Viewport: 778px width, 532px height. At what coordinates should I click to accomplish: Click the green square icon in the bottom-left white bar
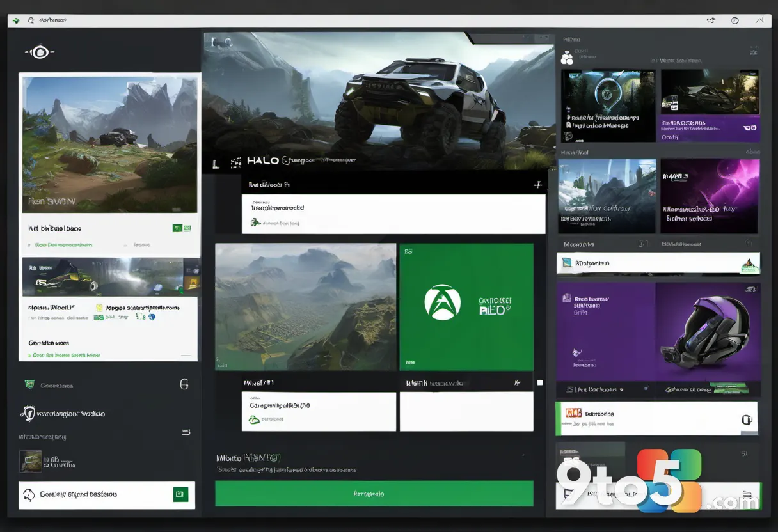tap(180, 494)
